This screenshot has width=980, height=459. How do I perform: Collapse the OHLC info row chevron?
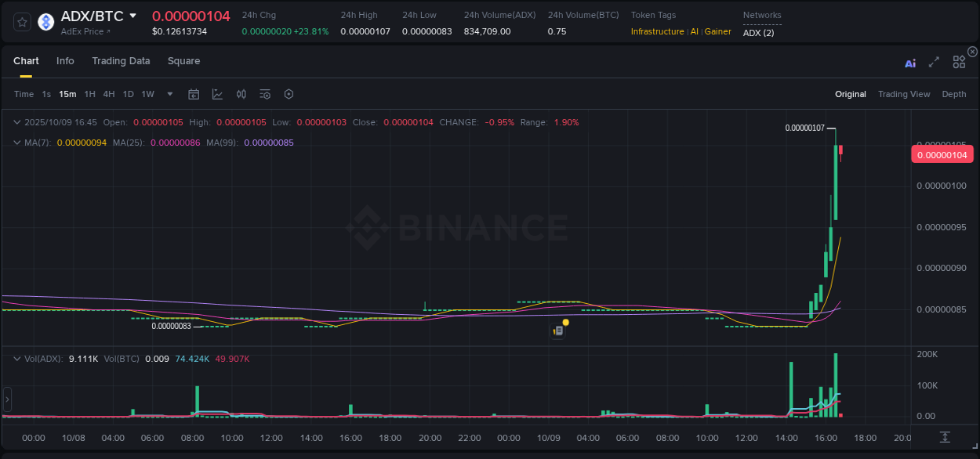[16, 122]
